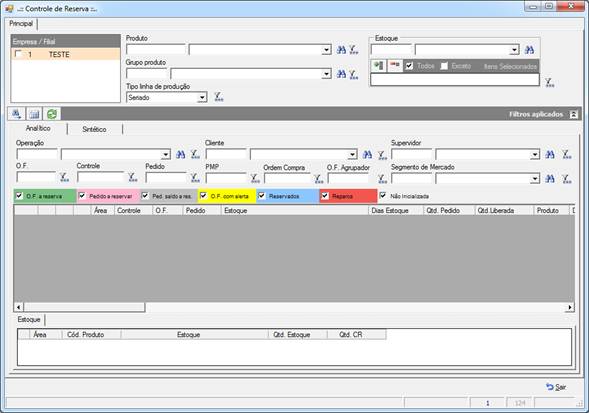Viewport: 589px width, 413px height.
Task: Clear the Tipo linha de produção filter icon
Action: click(x=219, y=97)
